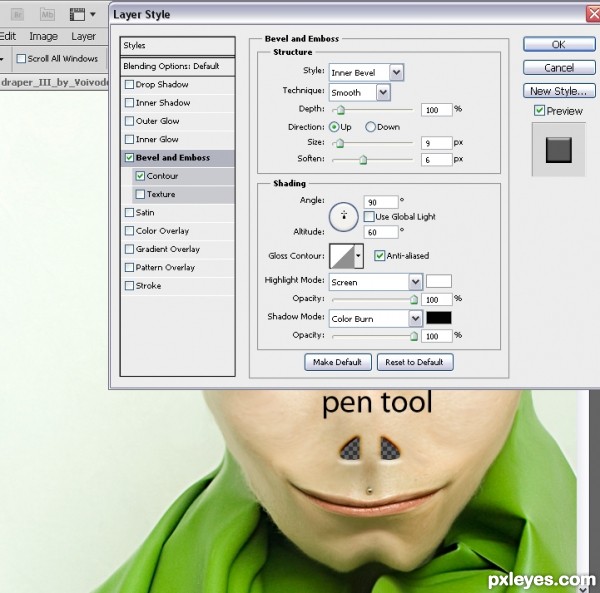Check Use Global Light option
This screenshot has height=593, width=600.
point(369,217)
